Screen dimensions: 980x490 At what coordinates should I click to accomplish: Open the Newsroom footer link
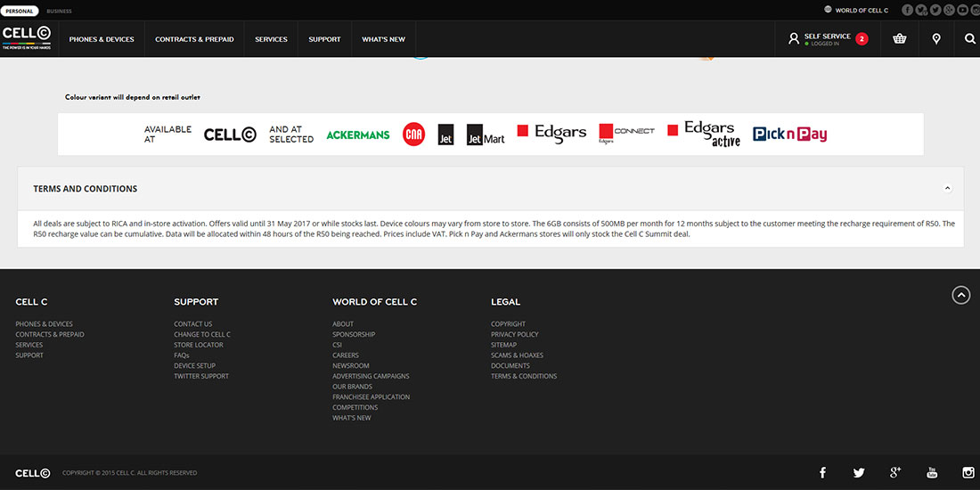[x=351, y=365]
